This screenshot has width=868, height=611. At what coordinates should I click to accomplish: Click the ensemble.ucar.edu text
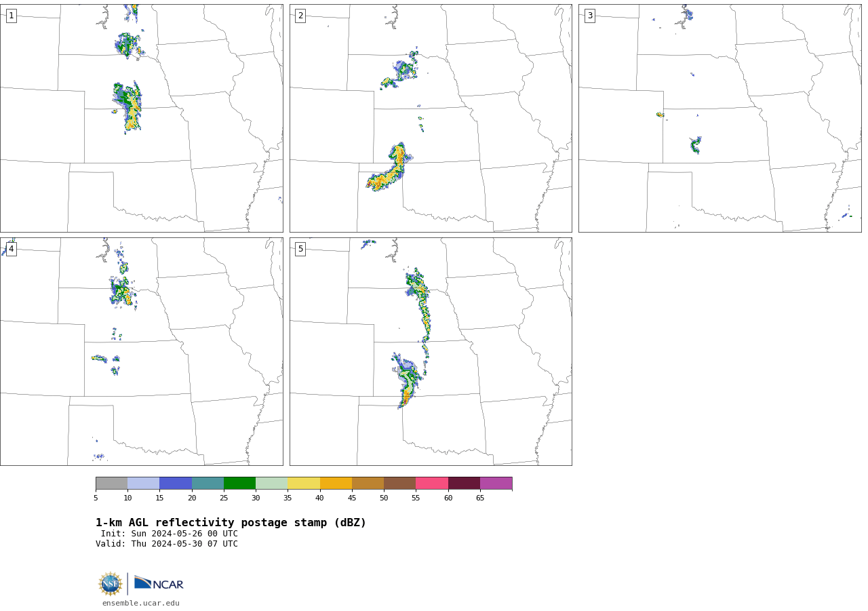(141, 604)
